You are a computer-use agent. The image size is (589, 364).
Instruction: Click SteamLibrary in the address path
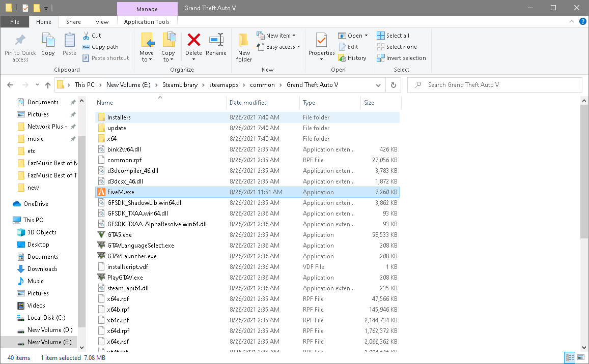tap(180, 85)
